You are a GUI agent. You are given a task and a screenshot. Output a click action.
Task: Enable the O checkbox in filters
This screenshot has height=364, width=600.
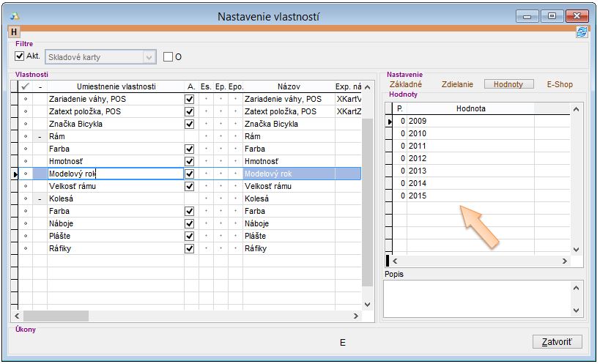point(168,56)
